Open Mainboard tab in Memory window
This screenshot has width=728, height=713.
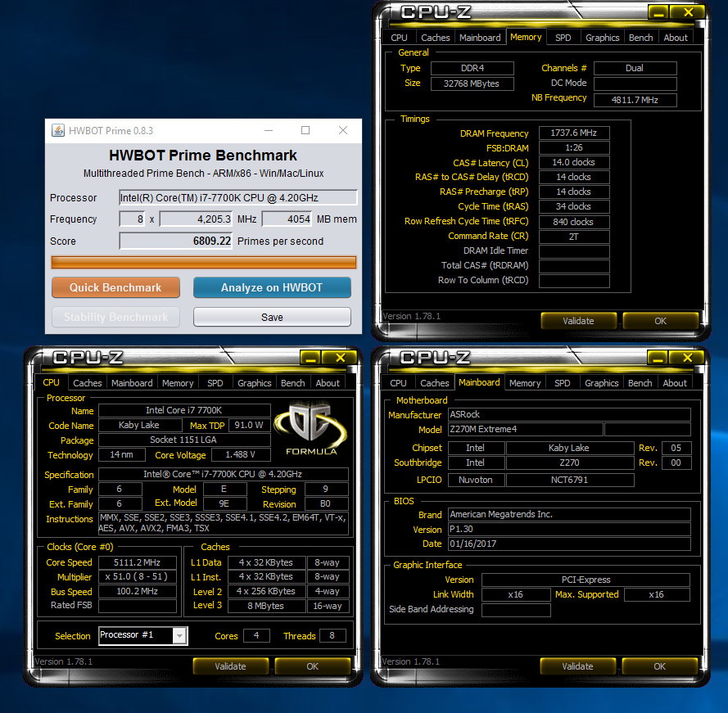480,38
